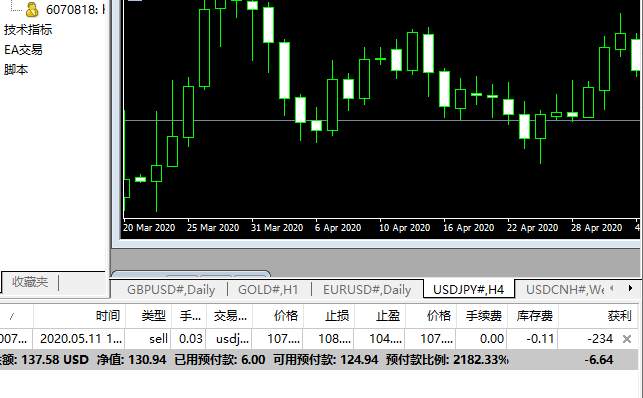Switch to USDCNH# chart tab
This screenshot has width=643, height=398.
click(x=565, y=289)
